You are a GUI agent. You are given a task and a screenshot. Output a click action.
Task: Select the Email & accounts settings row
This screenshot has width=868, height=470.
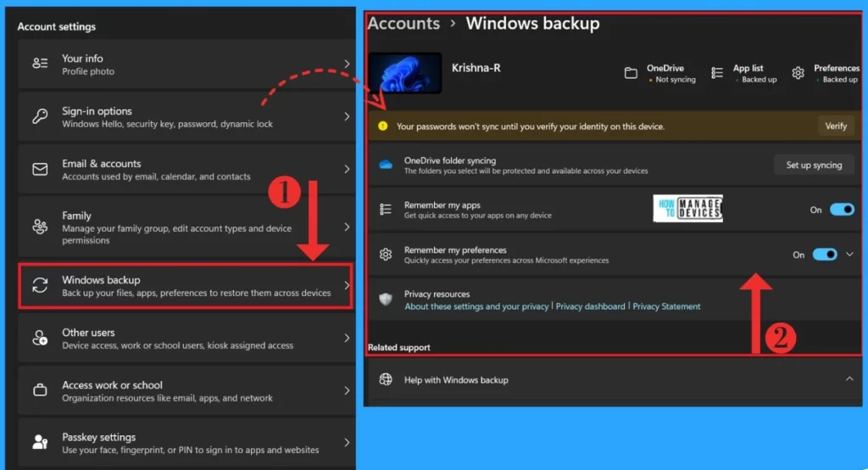click(186, 169)
